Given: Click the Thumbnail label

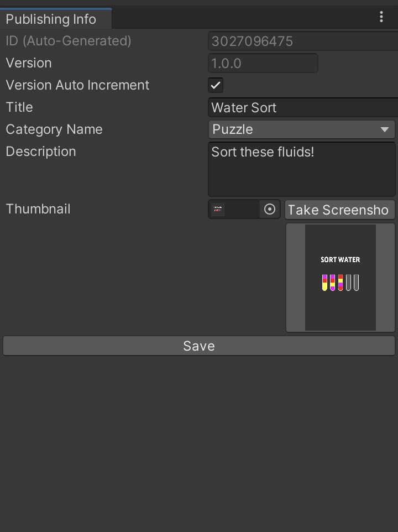Looking at the screenshot, I should (38, 209).
